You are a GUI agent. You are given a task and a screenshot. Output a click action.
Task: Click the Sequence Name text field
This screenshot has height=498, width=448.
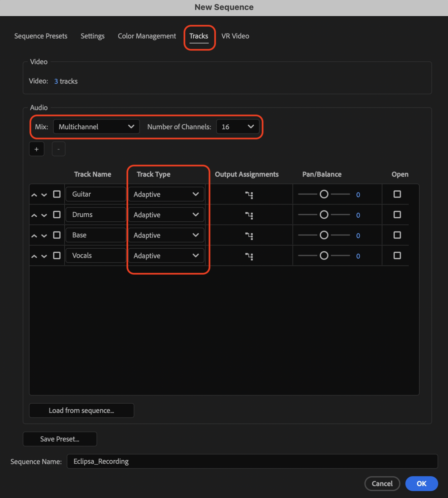252,461
